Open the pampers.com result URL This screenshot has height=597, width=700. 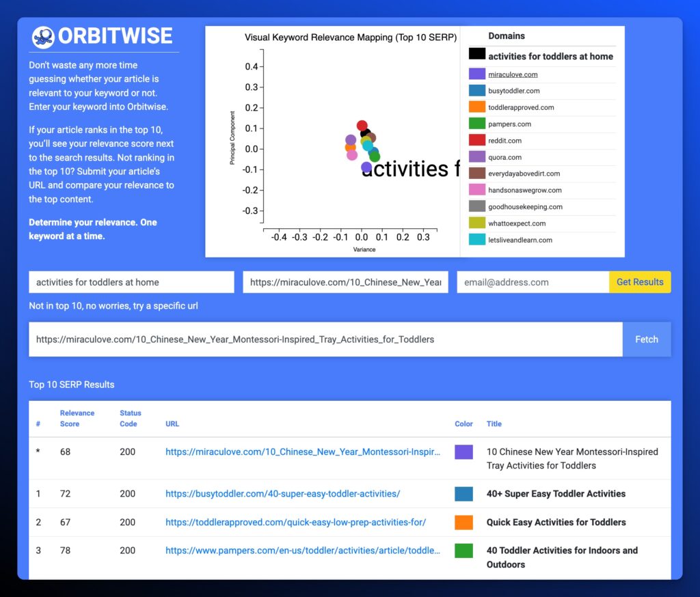tap(303, 551)
